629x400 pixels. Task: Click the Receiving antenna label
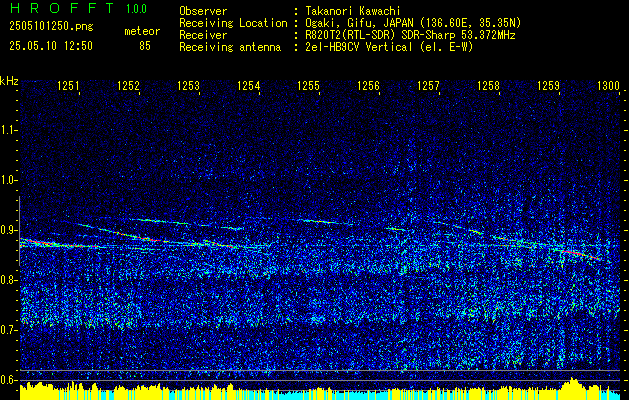(x=230, y=47)
